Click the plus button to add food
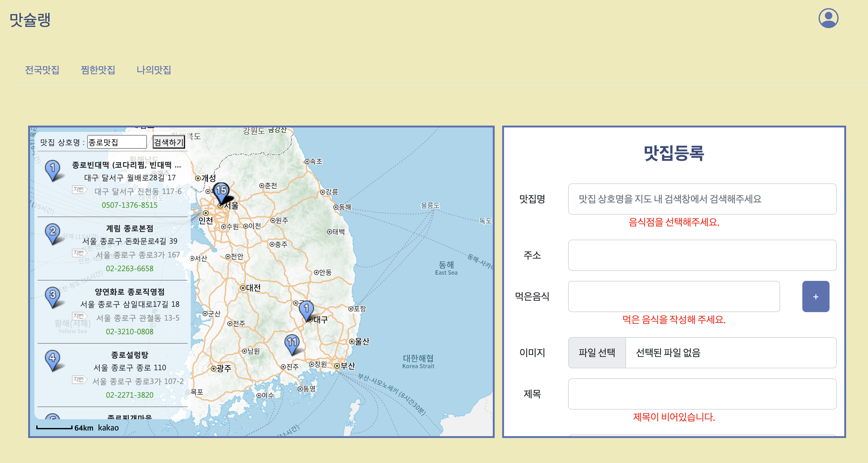This screenshot has height=463, width=868. pyautogui.click(x=815, y=296)
